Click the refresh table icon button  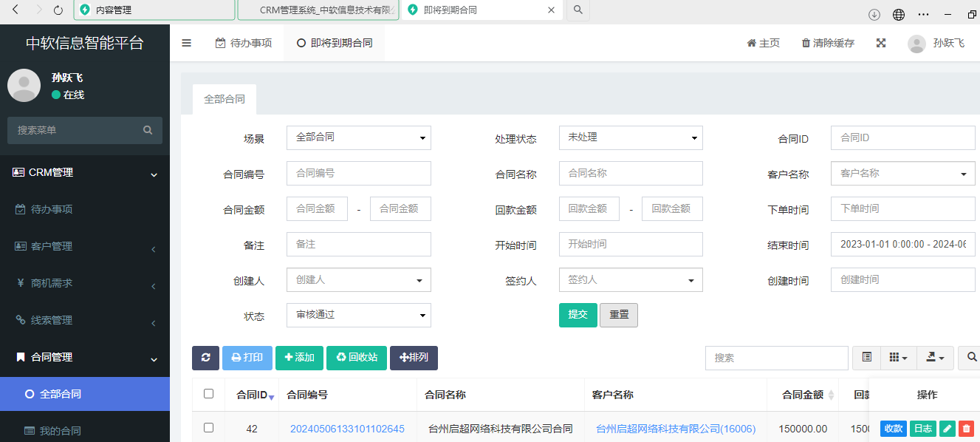click(205, 358)
